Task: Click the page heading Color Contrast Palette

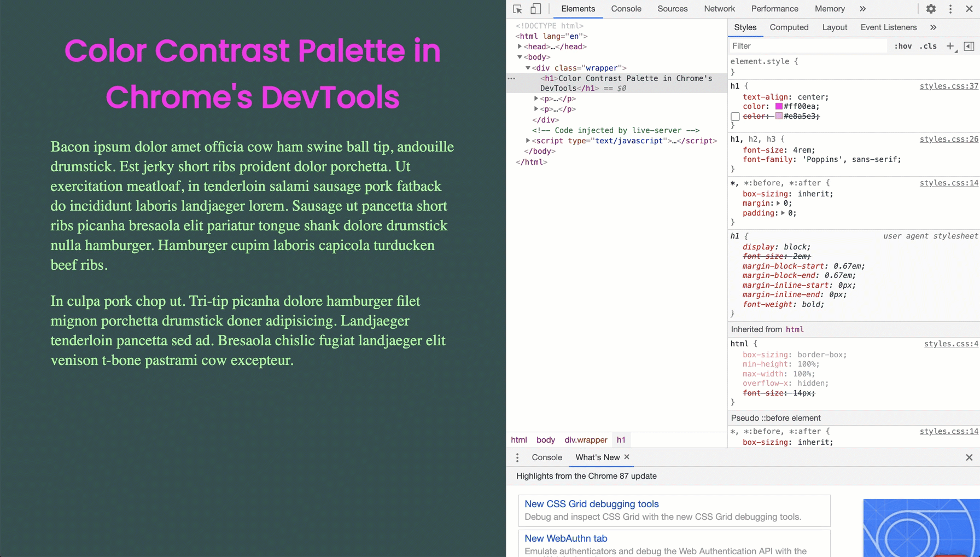Action: (x=253, y=73)
